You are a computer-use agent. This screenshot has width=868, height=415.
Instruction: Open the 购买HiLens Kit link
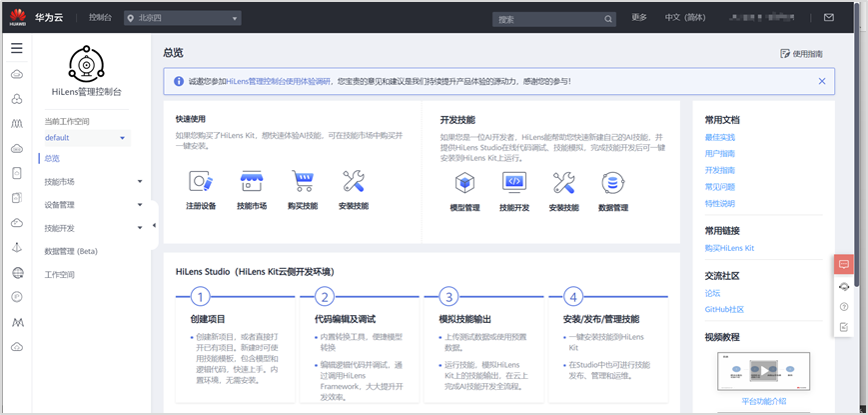point(729,248)
